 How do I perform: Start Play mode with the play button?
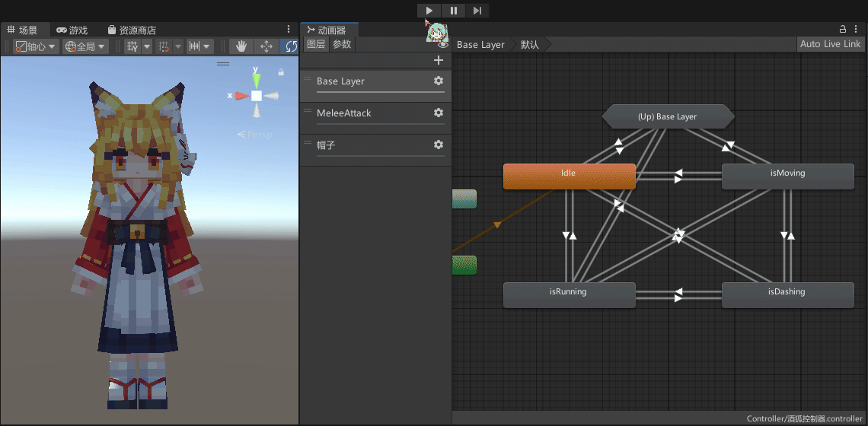click(429, 11)
